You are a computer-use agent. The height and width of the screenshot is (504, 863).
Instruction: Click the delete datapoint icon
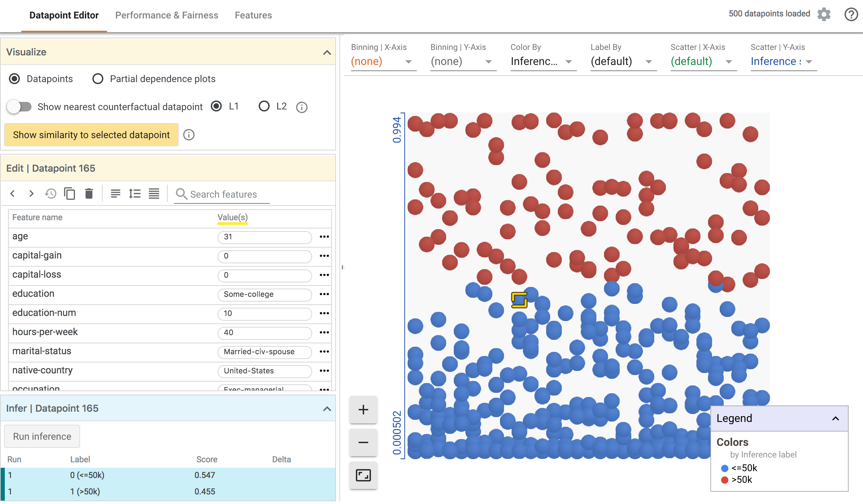pyautogui.click(x=89, y=193)
